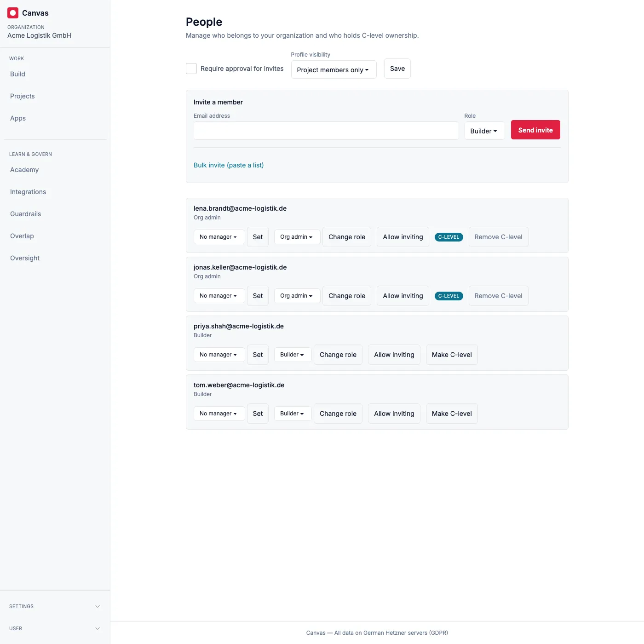Click Send invite button

[535, 130]
